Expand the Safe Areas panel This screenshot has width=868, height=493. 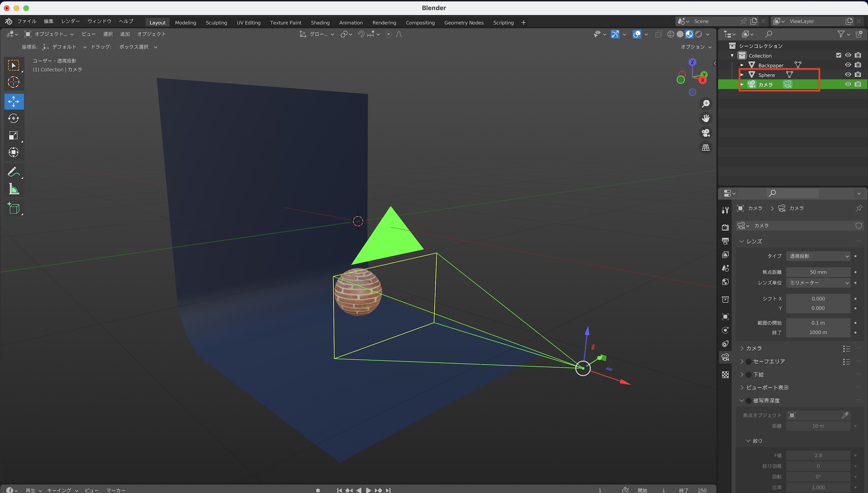tap(742, 361)
